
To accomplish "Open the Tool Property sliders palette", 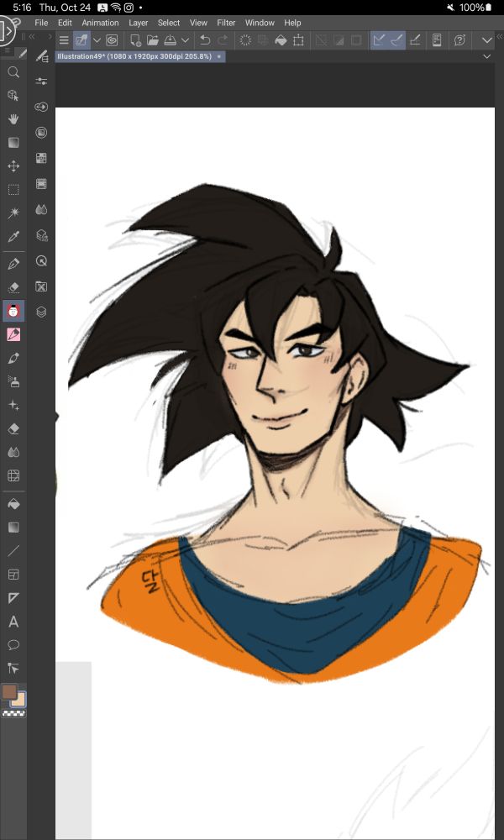I will (x=41, y=81).
